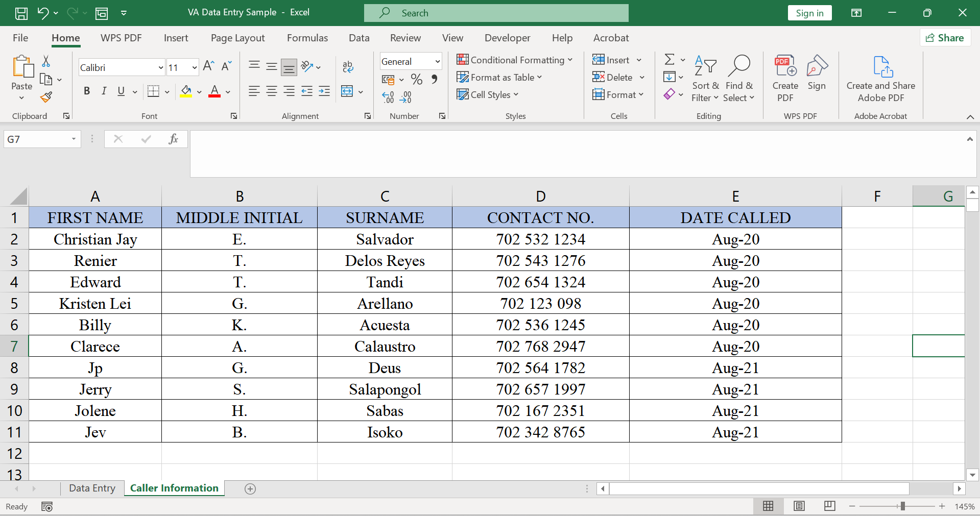Increase font size with the larger A icon
980x516 pixels.
208,66
